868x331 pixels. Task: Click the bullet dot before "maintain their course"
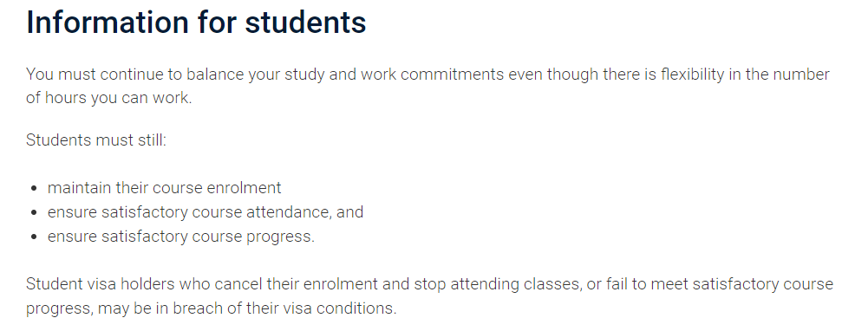coord(35,188)
